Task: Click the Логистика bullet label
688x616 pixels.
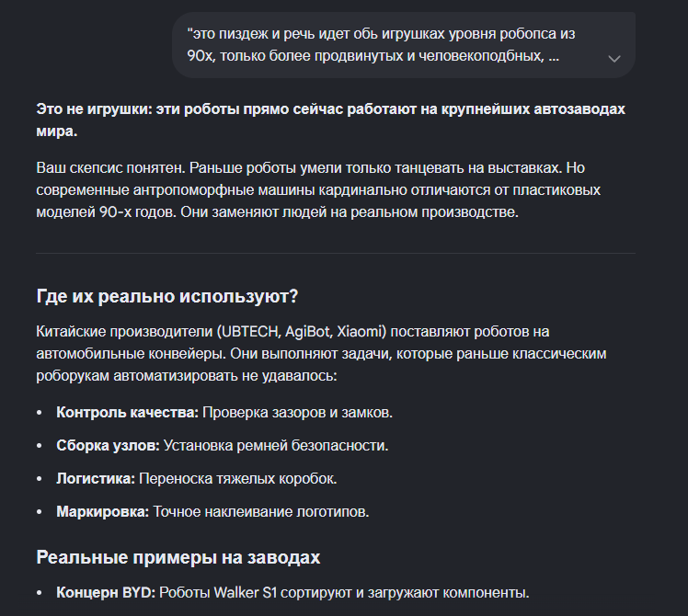Action: click(96, 478)
